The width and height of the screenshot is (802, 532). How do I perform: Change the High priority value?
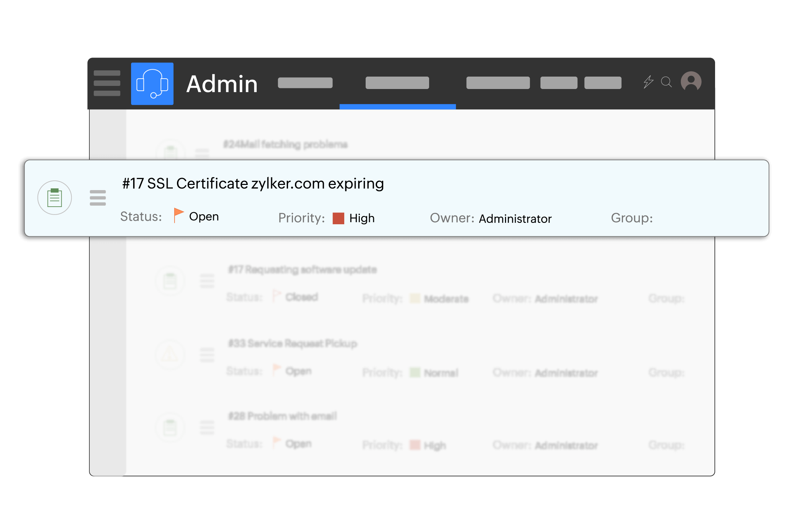coord(362,218)
